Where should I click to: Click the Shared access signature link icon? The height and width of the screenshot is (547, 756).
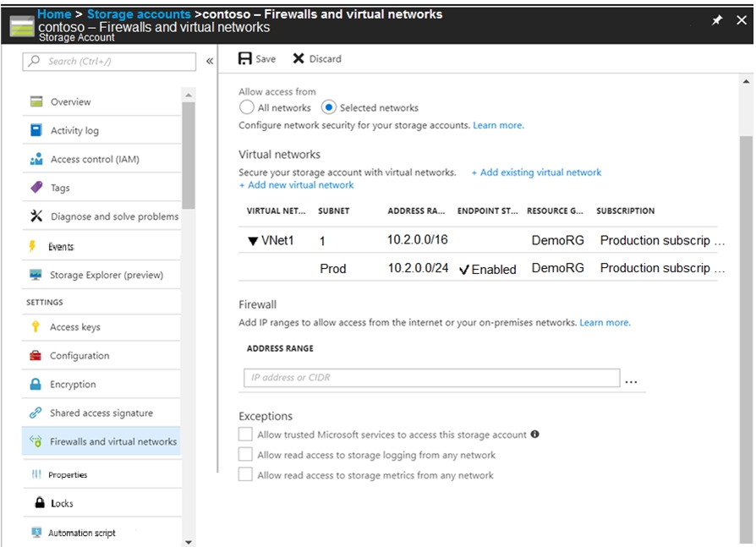point(36,413)
